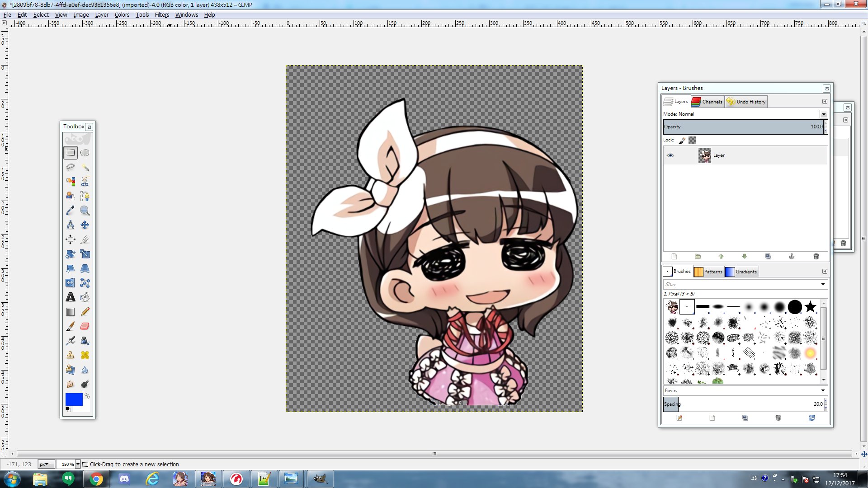Choose the Scissors Select tool
This screenshot has height=488, width=868.
(85, 182)
